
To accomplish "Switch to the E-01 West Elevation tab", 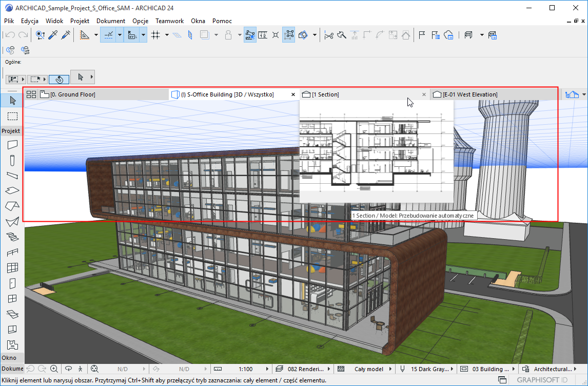I will 469,94.
